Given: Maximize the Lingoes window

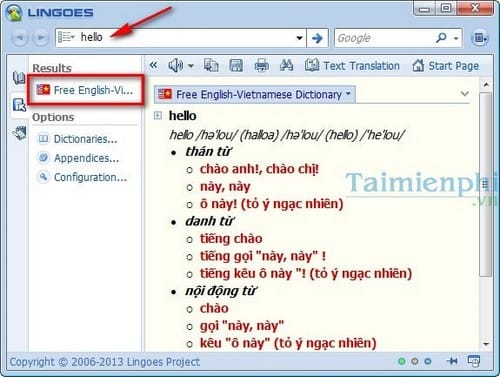Looking at the screenshot, I should pos(446,8).
